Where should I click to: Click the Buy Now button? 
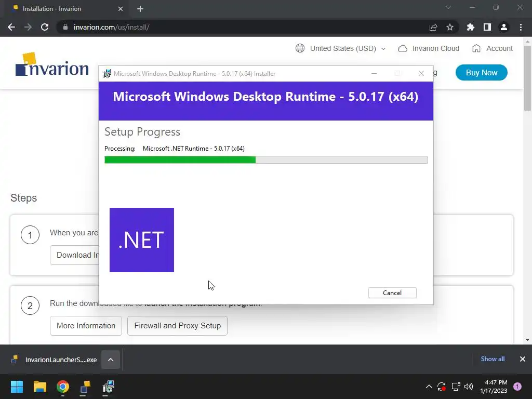pyautogui.click(x=482, y=73)
